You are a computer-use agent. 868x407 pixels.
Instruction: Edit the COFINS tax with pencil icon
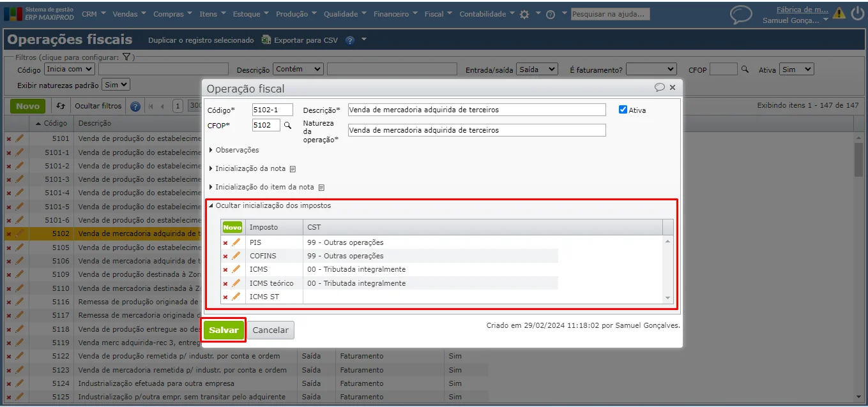pos(236,256)
